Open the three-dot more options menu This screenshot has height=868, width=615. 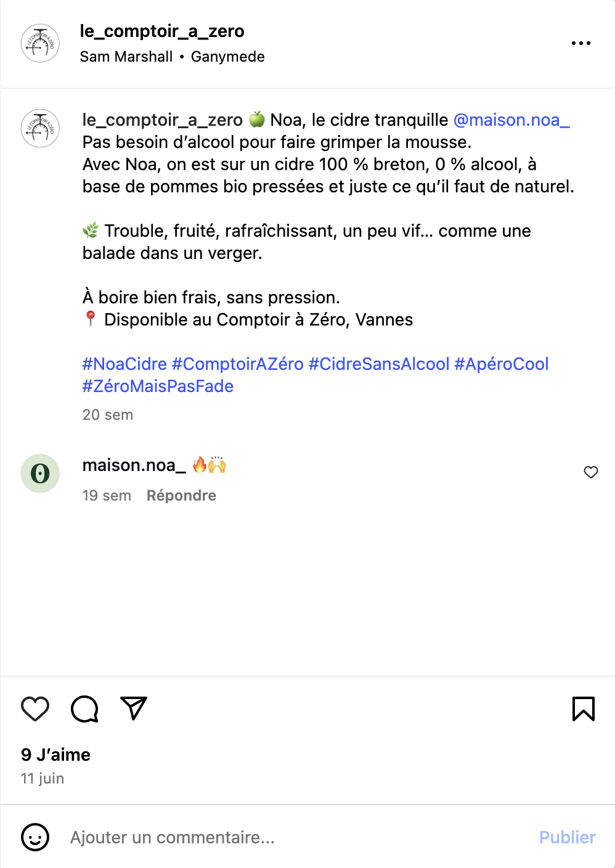point(580,43)
